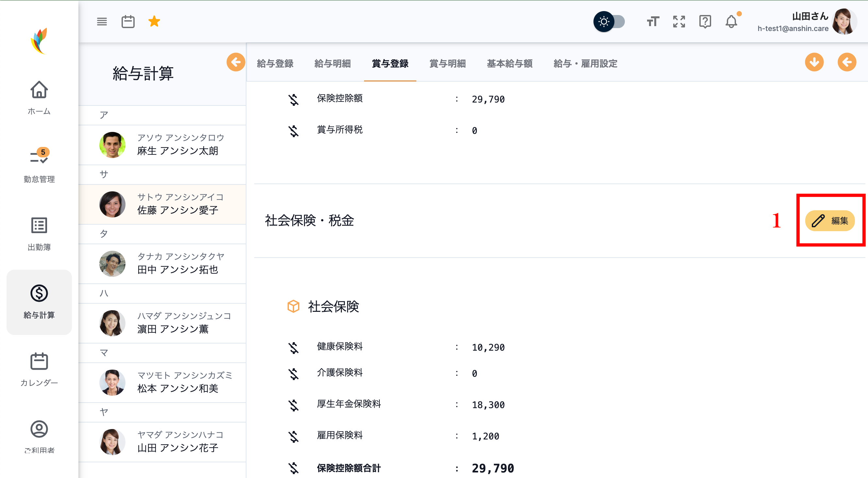868x478 pixels.
Task: Click the 山田さん profile avatar
Action: coord(844,22)
